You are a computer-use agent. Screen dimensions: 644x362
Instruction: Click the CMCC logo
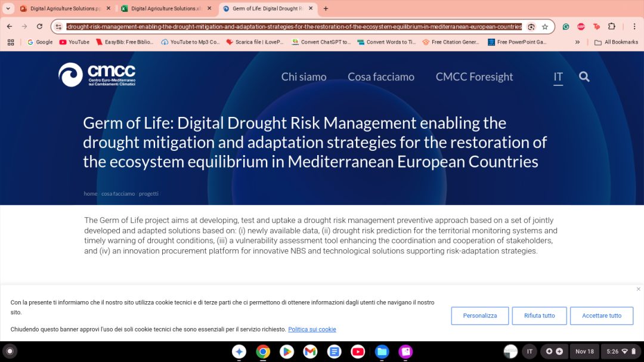point(97,75)
